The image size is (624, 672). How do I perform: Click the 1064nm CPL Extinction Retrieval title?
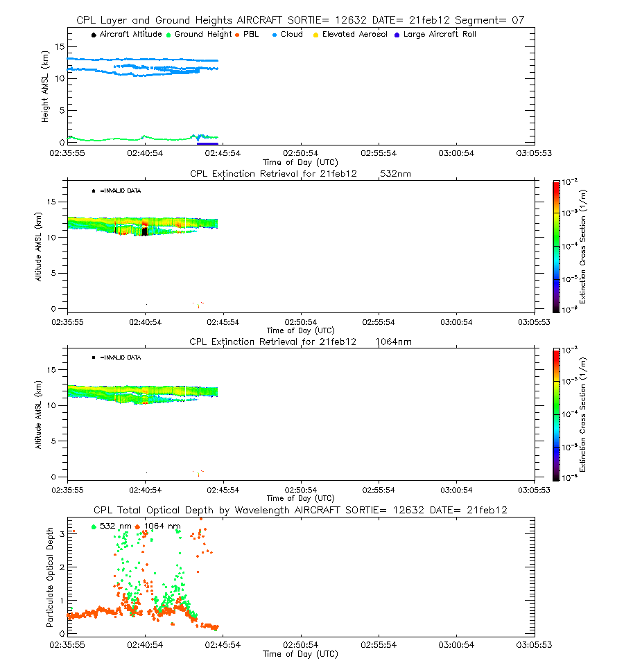pos(300,342)
